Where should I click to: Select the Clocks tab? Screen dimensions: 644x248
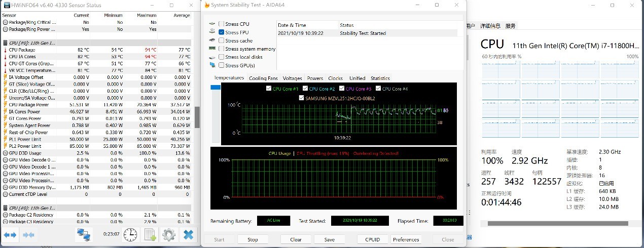coord(335,78)
